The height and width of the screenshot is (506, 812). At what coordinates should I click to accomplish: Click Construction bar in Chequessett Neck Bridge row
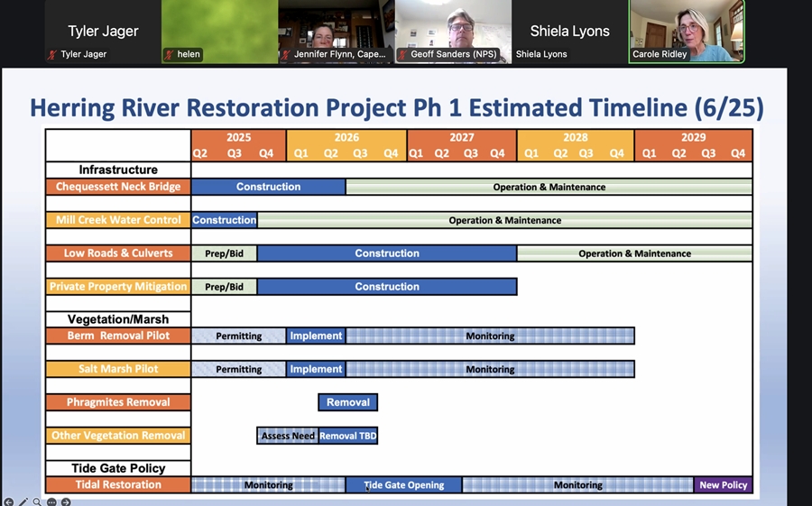268,187
